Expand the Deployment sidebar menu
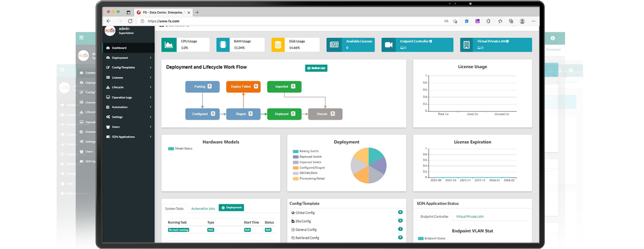644x249 pixels. (x=128, y=58)
